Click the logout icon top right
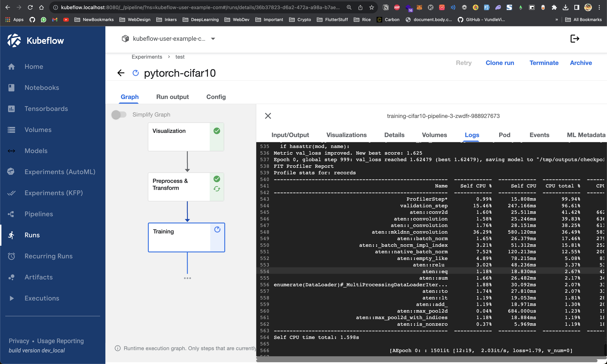Viewport: 607px width, 364px height. click(x=575, y=38)
